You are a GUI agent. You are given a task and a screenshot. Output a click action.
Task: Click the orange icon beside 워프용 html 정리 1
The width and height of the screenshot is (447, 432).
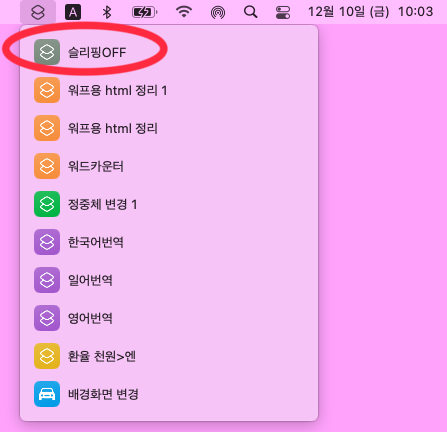[x=47, y=90]
